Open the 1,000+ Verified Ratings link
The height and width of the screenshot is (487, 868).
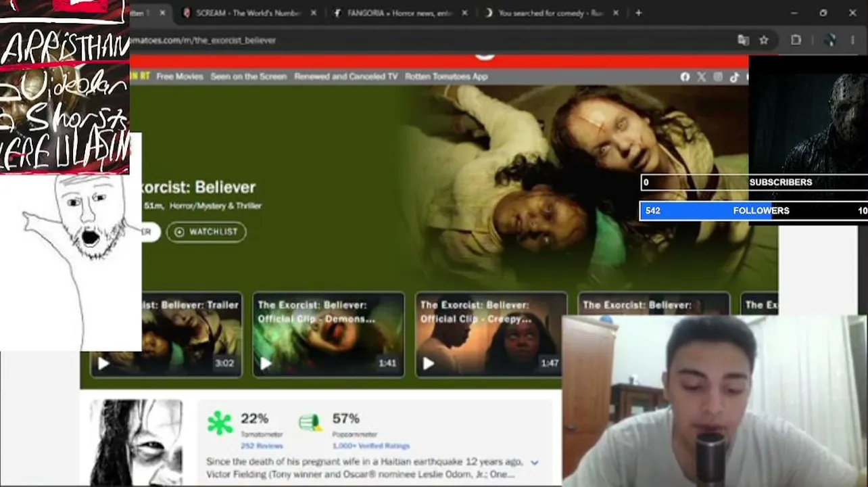pyautogui.click(x=371, y=446)
